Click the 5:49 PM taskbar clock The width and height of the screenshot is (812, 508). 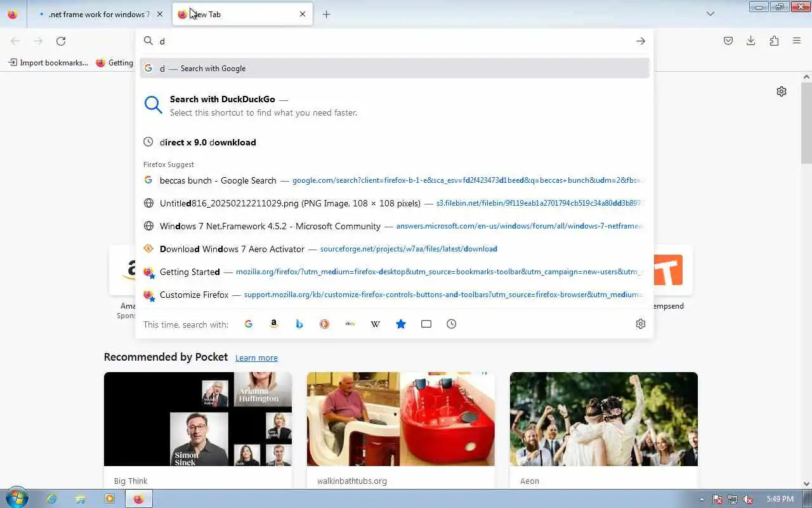click(x=780, y=499)
